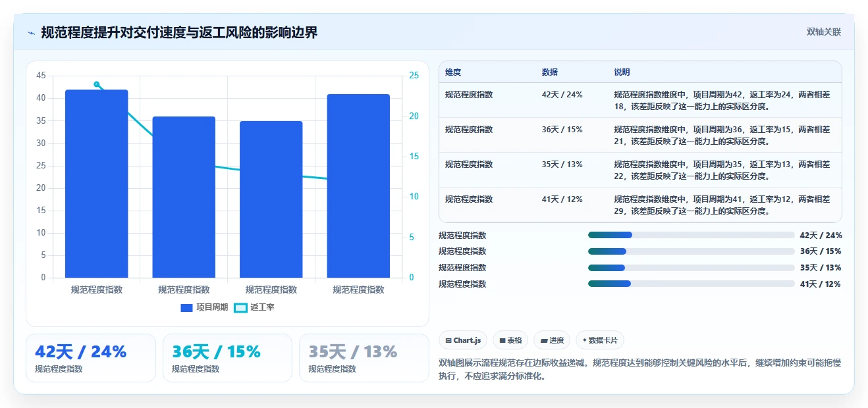This screenshot has width=868, height=408.
Task: Click the chart bar reaching 36 days
Action: click(x=184, y=197)
